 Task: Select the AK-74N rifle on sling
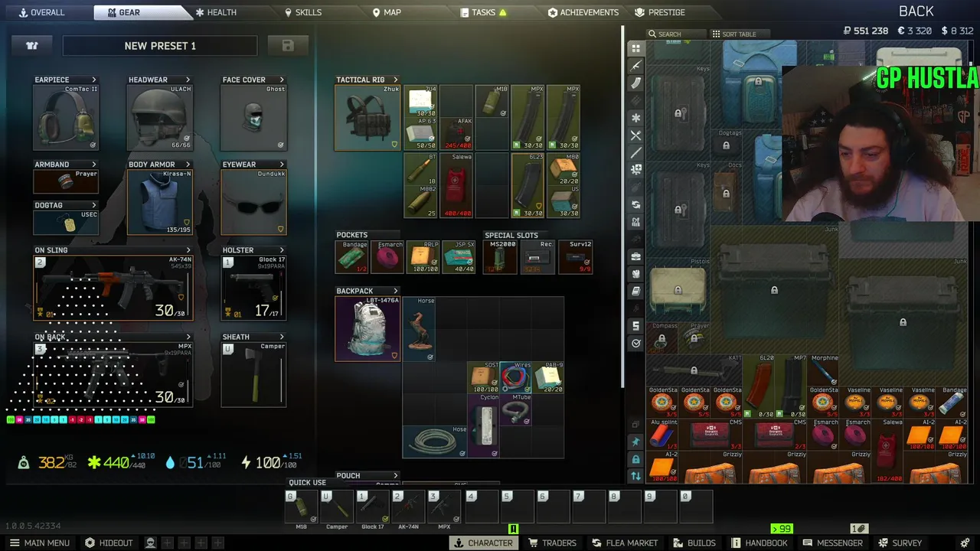[x=113, y=289]
